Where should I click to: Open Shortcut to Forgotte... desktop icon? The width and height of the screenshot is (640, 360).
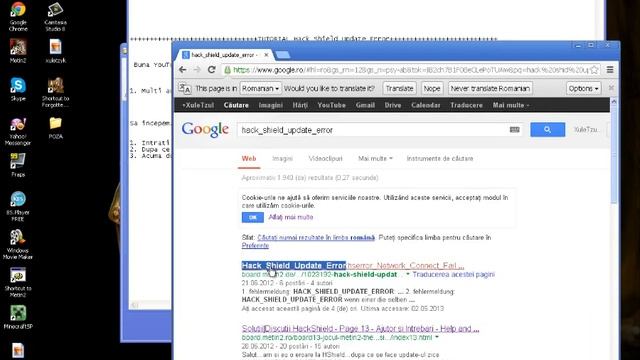[56, 92]
